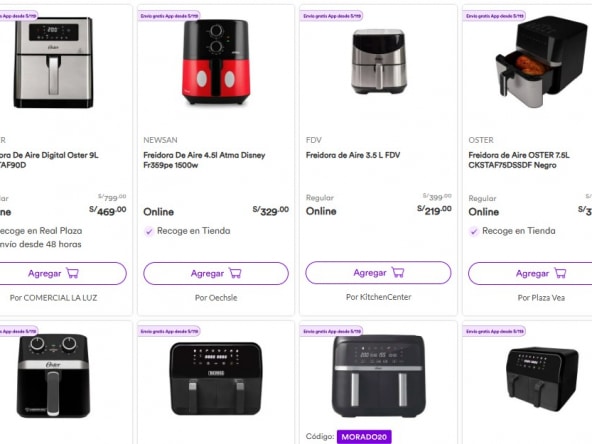Click the cart icon on Atma Disney Agregar button

(x=235, y=273)
